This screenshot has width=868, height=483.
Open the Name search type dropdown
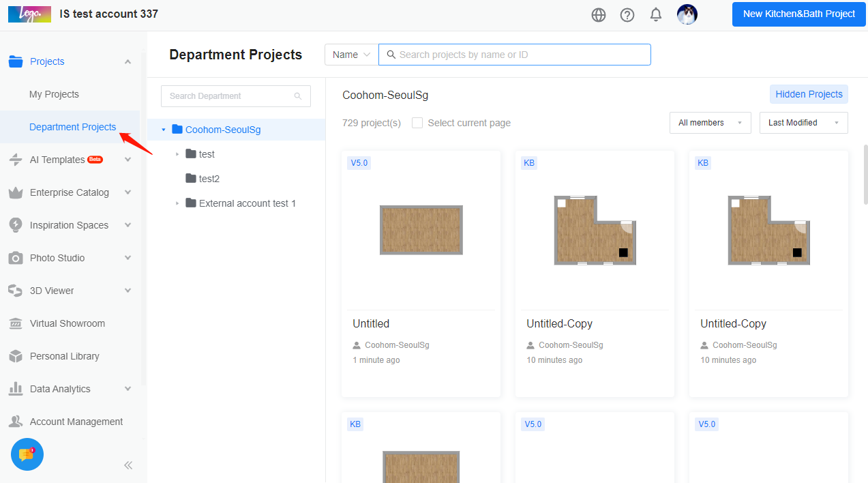point(351,55)
